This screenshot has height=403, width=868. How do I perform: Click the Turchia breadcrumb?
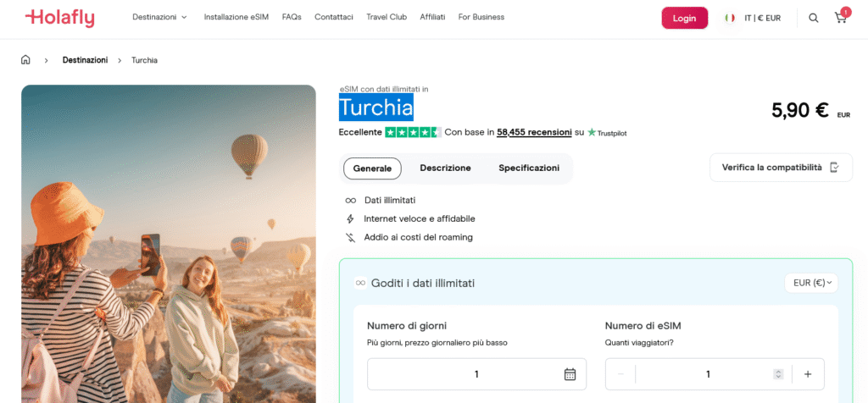(144, 60)
